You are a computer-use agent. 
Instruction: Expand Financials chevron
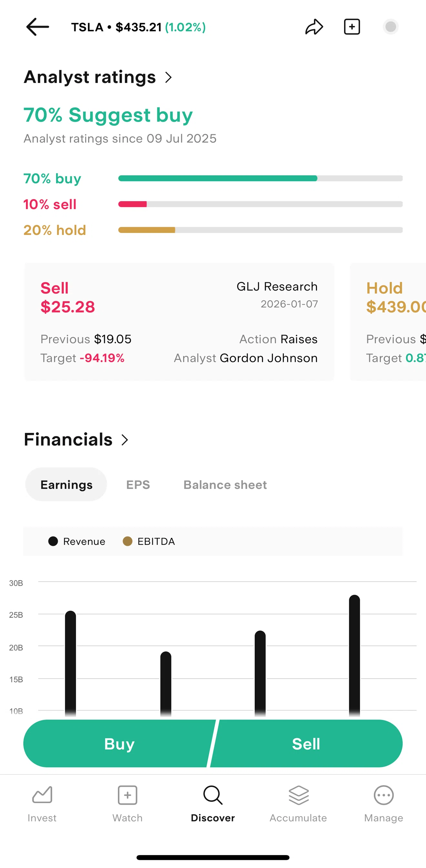tap(125, 440)
